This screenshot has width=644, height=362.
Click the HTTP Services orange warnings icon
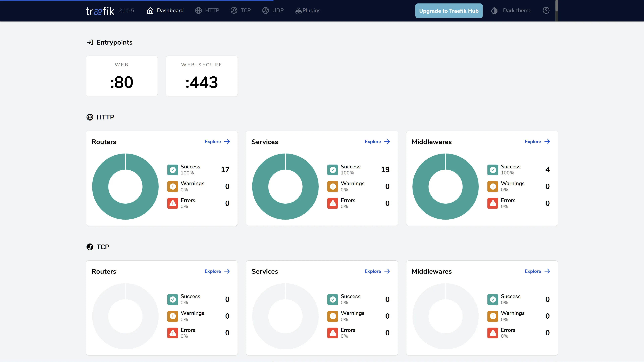pyautogui.click(x=333, y=187)
